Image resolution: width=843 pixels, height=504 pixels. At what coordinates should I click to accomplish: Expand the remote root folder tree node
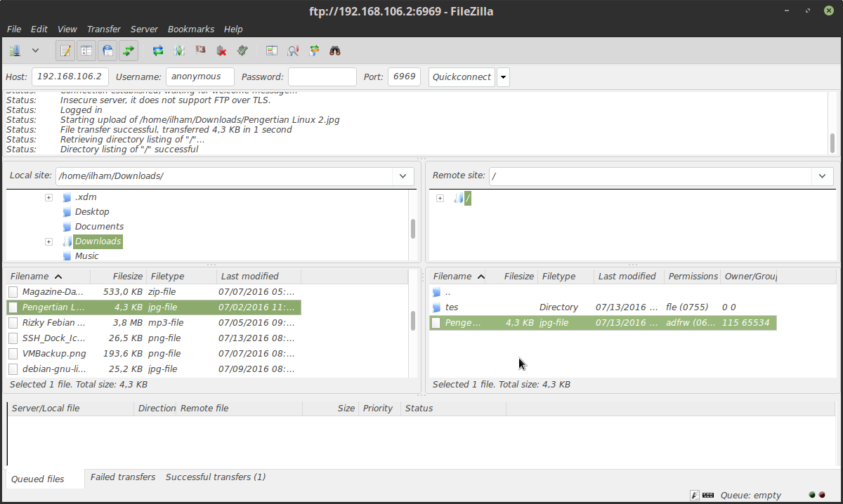440,199
